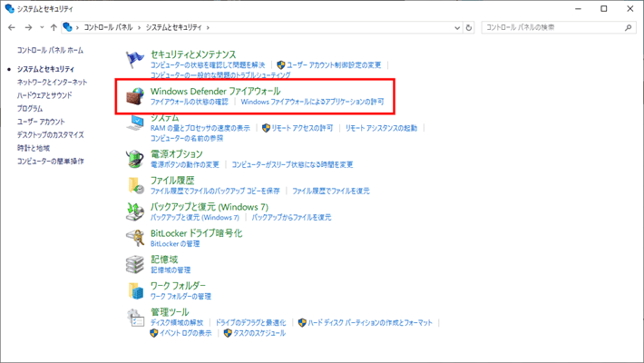Open BitLocker ドライブ暗号化 heading
The width and height of the screenshot is (644, 363).
[196, 233]
